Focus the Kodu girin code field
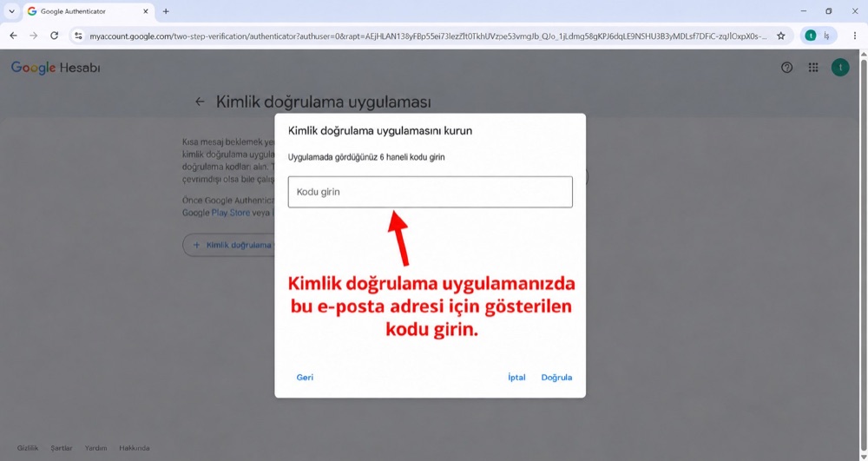Screen dimensions: 868x461 [x=431, y=192]
